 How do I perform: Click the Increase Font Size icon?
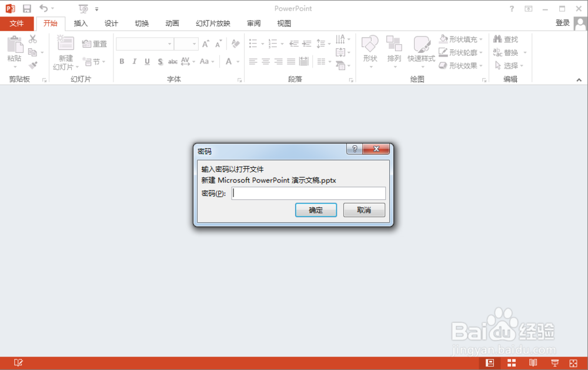pyautogui.click(x=205, y=44)
